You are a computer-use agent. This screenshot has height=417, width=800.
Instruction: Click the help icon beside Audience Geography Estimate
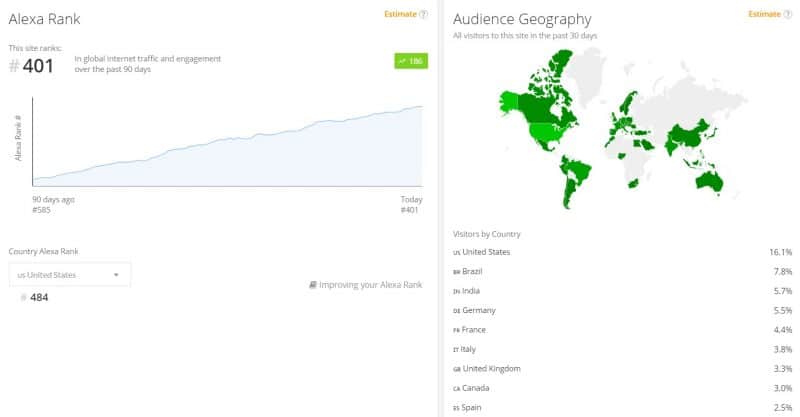point(788,15)
